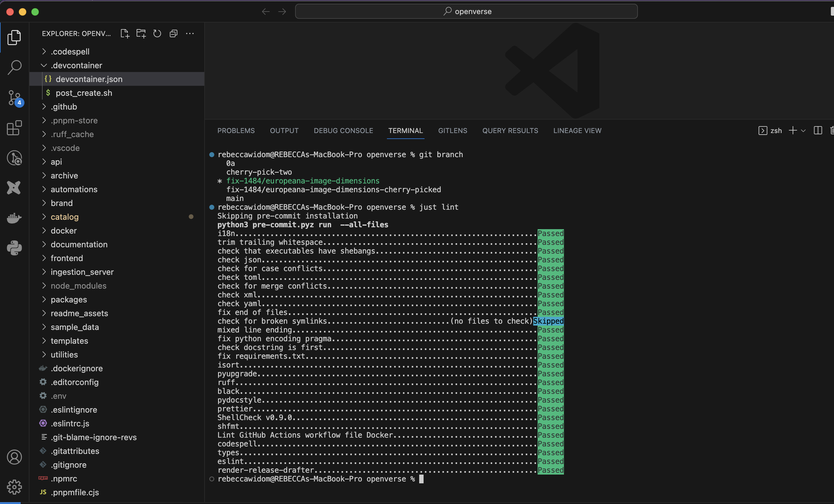Open the Manage settings gear
834x504 pixels.
coord(14,487)
